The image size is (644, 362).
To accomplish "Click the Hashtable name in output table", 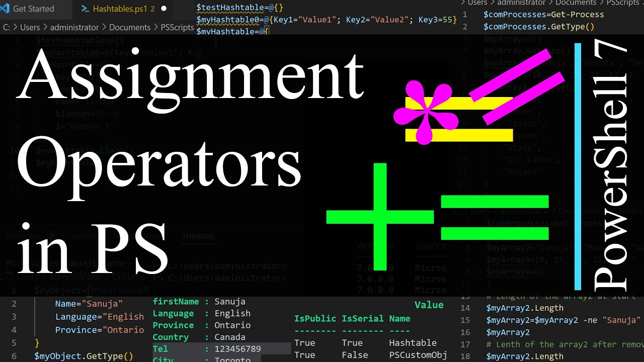I will pos(413,342).
